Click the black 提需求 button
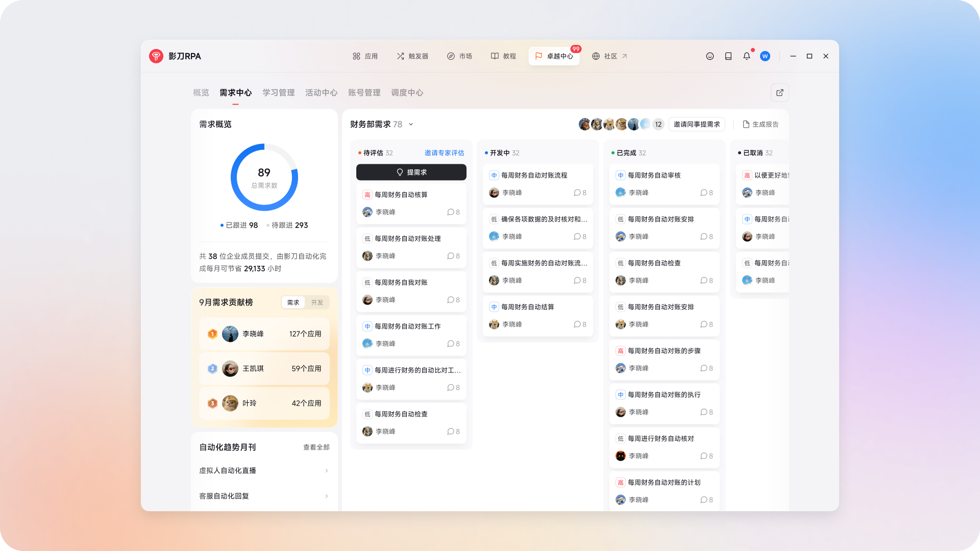 (411, 172)
